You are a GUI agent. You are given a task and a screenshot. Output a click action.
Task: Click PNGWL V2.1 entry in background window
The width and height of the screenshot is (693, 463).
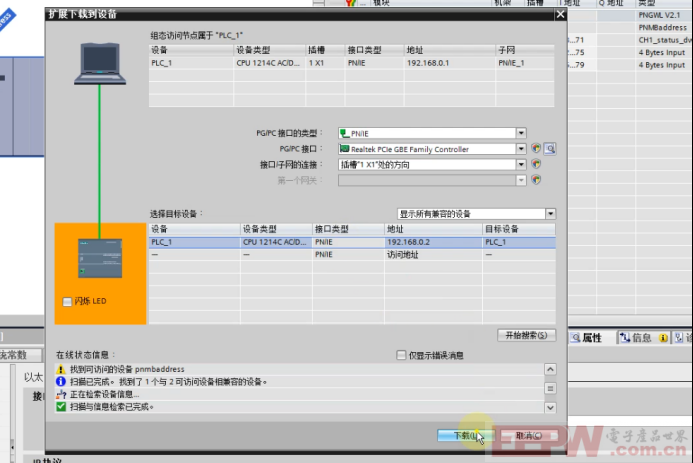[659, 15]
